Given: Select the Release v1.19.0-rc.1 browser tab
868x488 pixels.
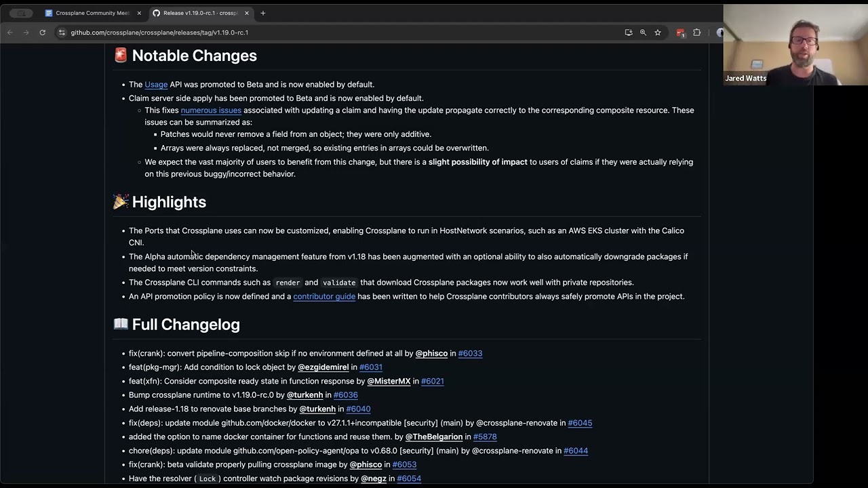Looking at the screenshot, I should click(201, 13).
